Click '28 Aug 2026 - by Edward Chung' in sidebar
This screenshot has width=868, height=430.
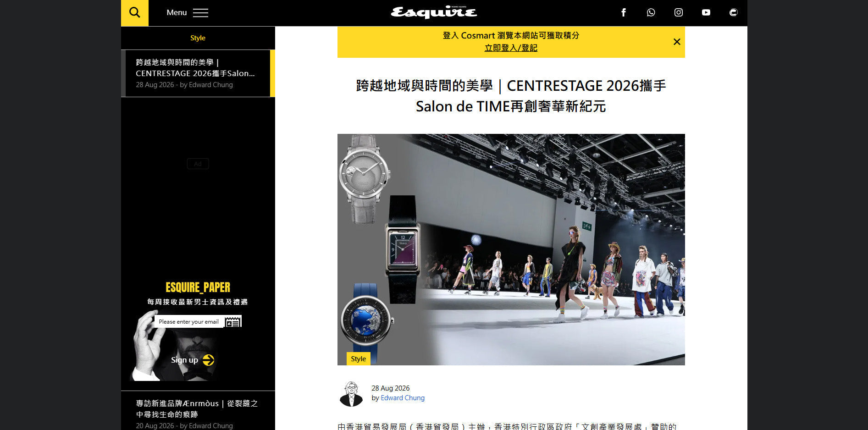pos(184,85)
